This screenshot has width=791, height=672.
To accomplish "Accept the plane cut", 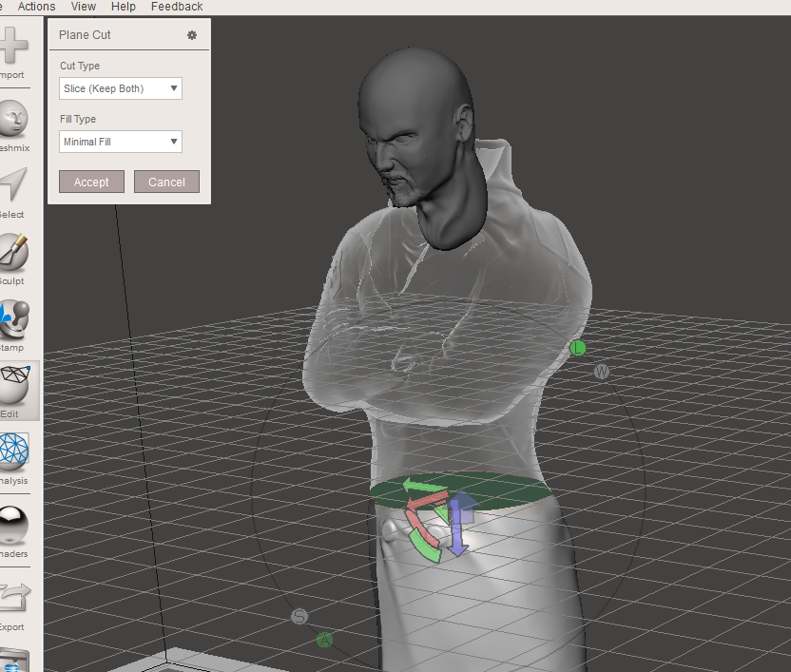I will (91, 182).
